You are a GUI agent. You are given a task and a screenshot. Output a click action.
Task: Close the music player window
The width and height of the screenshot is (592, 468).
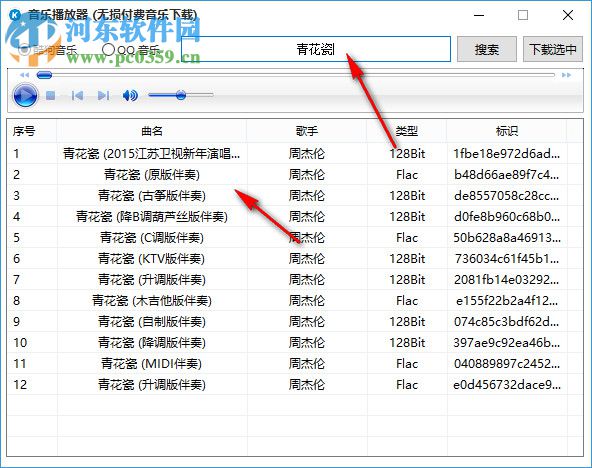pyautogui.click(x=568, y=15)
